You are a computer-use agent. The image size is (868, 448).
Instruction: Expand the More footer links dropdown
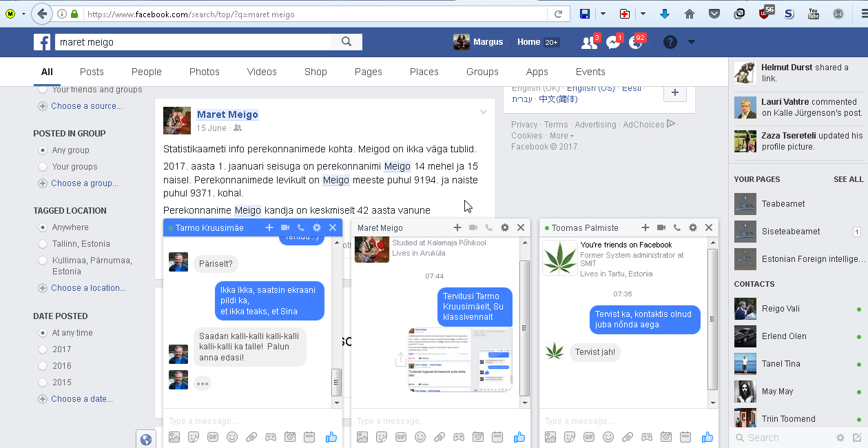561,136
